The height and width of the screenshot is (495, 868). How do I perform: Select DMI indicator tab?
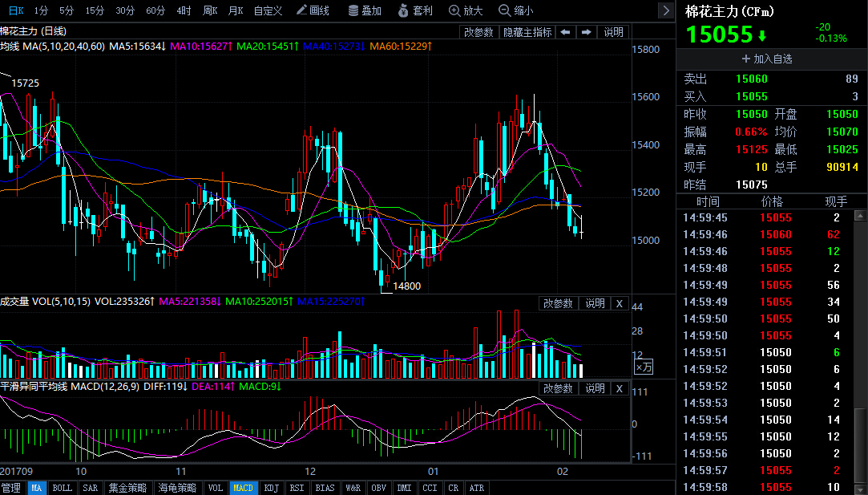click(404, 488)
